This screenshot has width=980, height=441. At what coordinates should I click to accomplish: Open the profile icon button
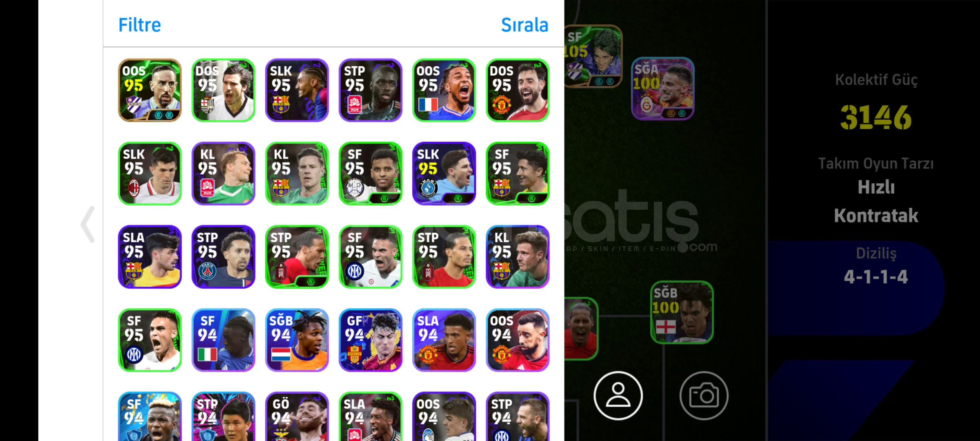click(618, 395)
